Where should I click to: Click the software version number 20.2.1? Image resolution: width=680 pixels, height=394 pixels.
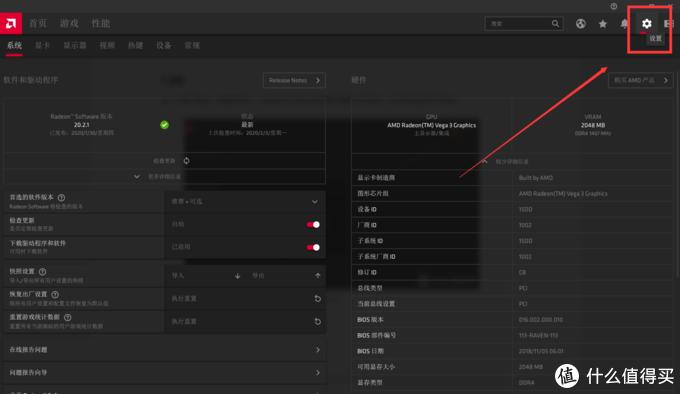click(x=81, y=125)
